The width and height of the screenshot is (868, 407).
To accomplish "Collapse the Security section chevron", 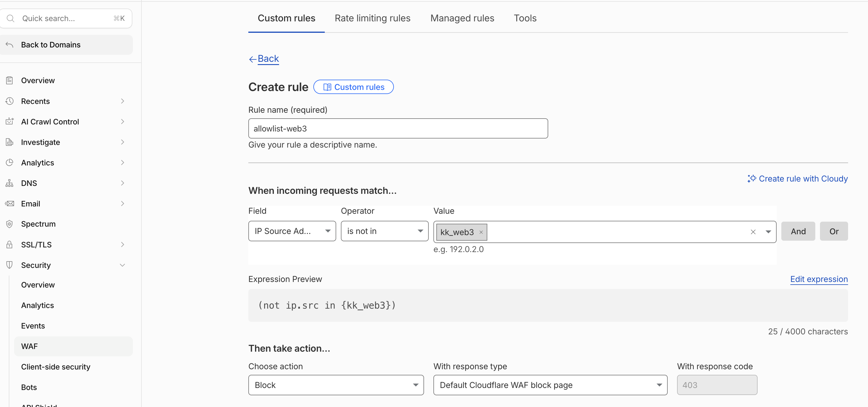I will point(122,265).
